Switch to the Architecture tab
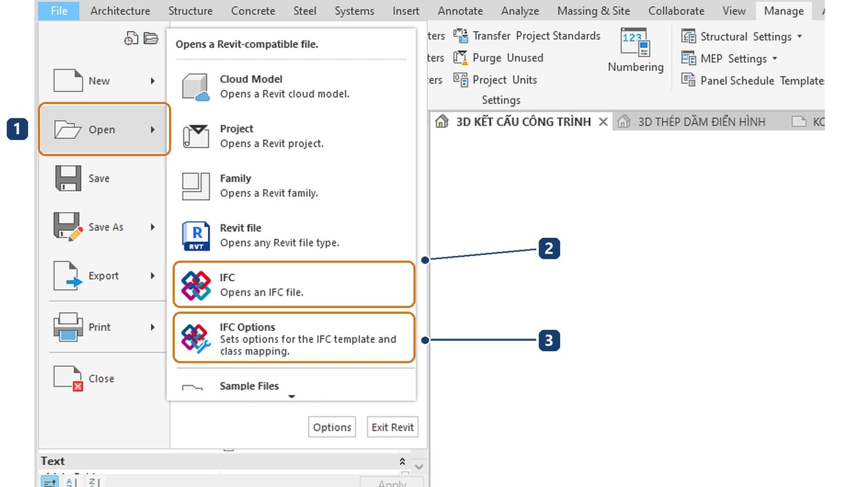 120,11
